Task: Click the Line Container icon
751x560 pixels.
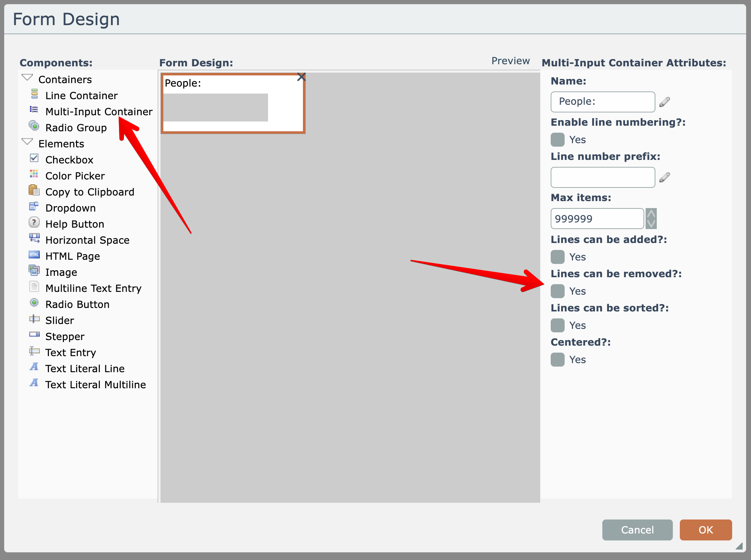Action: [34, 94]
